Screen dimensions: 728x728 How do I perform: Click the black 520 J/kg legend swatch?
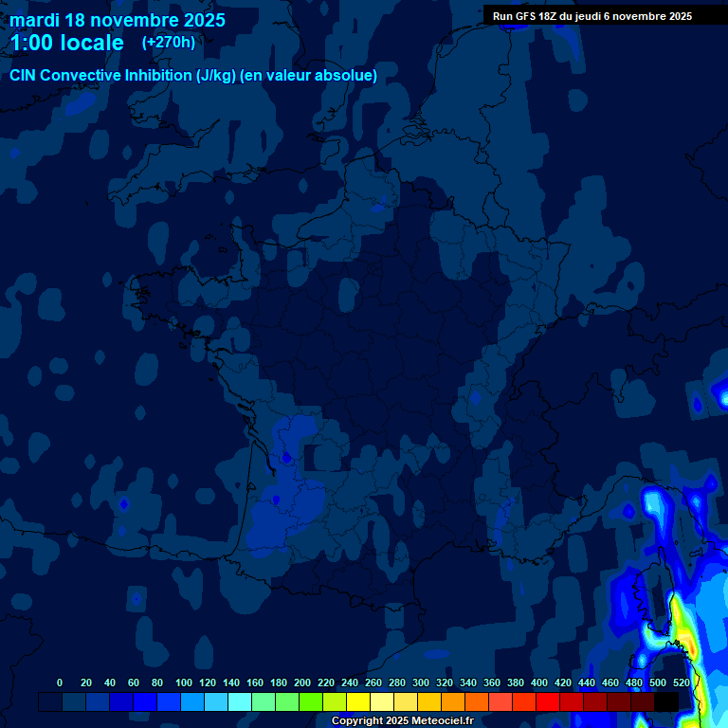pyautogui.click(x=666, y=702)
